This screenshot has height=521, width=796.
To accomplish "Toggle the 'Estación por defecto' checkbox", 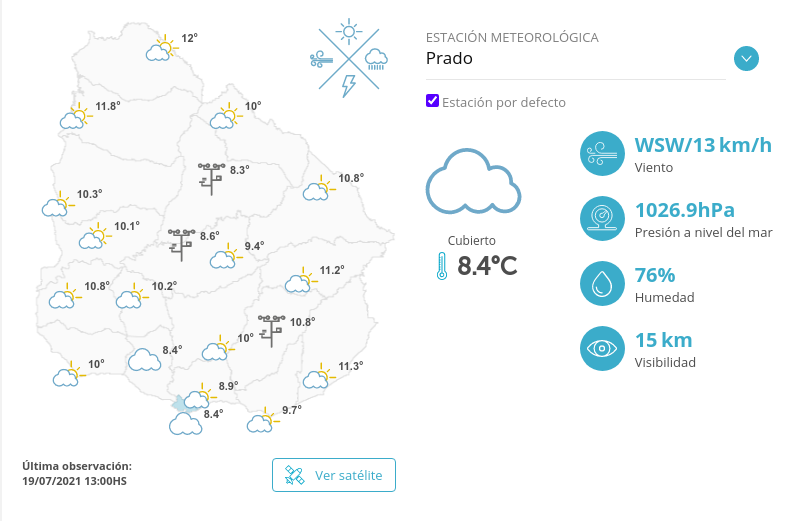I will [433, 101].
